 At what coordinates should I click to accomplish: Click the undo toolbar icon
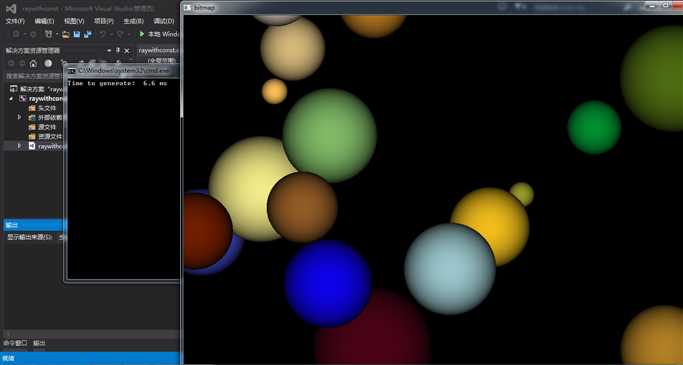pyautogui.click(x=103, y=34)
